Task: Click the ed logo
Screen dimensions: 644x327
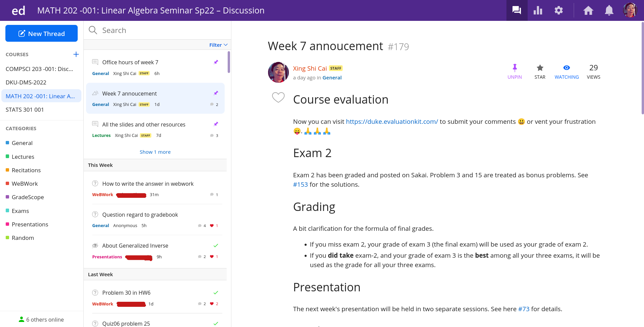Action: 18,11
